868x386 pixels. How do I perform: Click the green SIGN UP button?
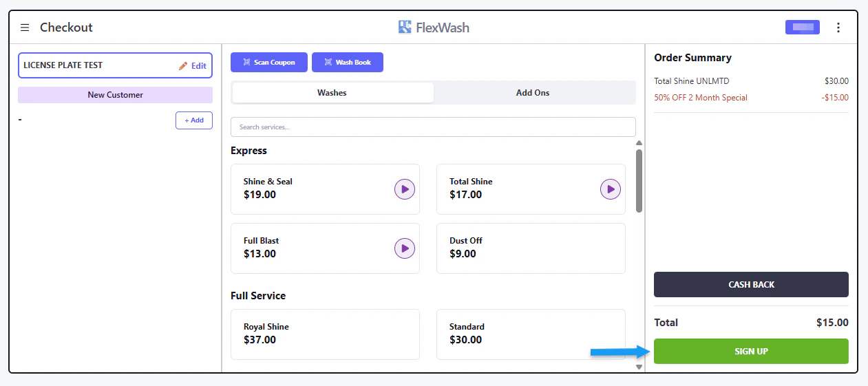(x=751, y=351)
